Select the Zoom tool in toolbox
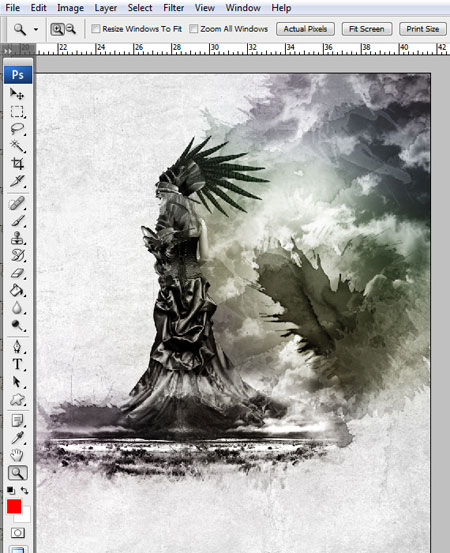The height and width of the screenshot is (553, 450). coord(18,473)
